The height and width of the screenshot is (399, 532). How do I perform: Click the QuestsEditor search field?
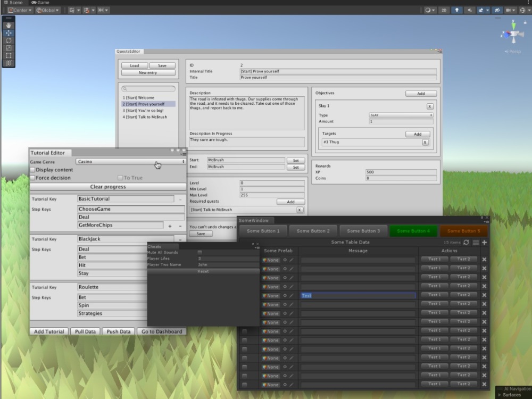(148, 89)
